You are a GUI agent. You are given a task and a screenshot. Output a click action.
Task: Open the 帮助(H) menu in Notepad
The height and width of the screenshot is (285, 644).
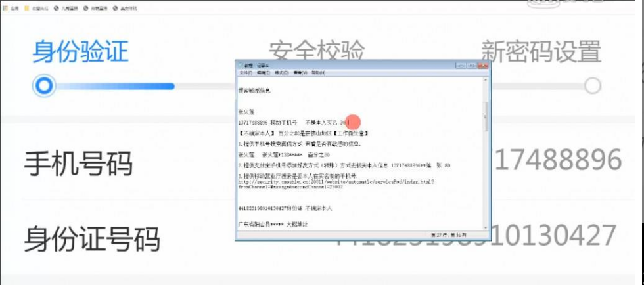(319, 72)
